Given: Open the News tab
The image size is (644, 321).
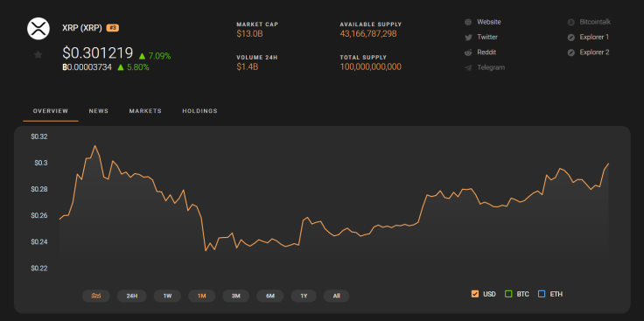Looking at the screenshot, I should [x=99, y=111].
